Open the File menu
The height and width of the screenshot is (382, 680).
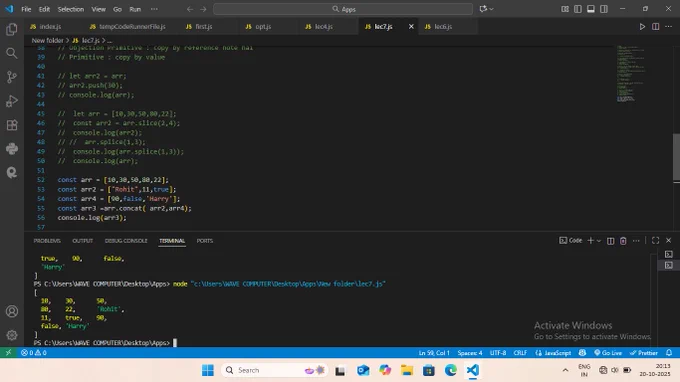tap(26, 9)
